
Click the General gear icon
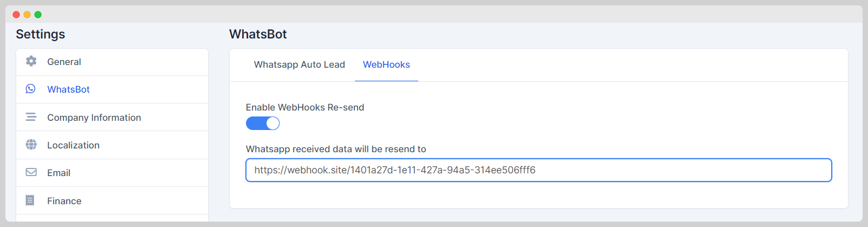pos(31,61)
